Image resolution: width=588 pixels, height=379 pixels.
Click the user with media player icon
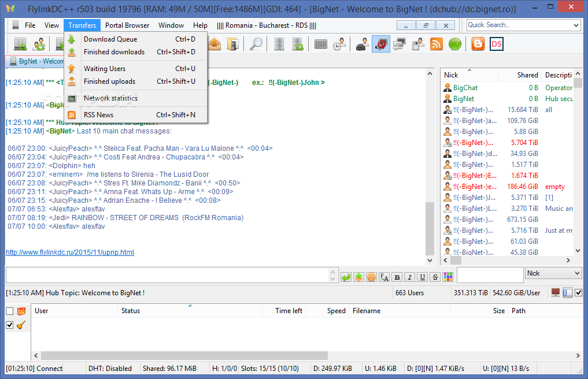point(418,44)
